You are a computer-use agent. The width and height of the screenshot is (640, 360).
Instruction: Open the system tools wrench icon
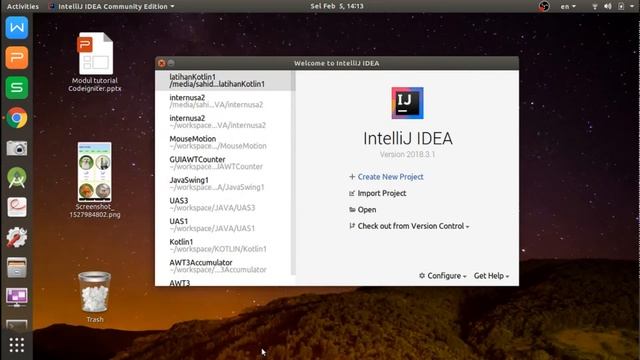[17, 238]
